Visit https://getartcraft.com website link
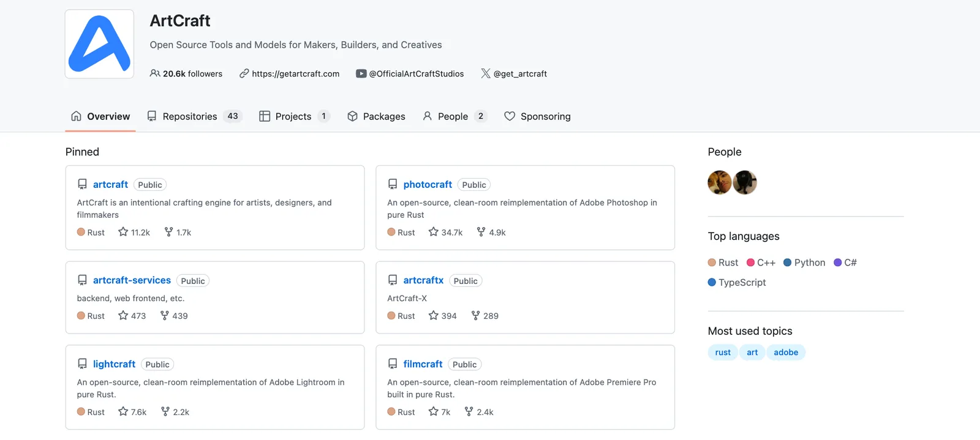Viewport: 980px width, 440px height. pos(296,73)
